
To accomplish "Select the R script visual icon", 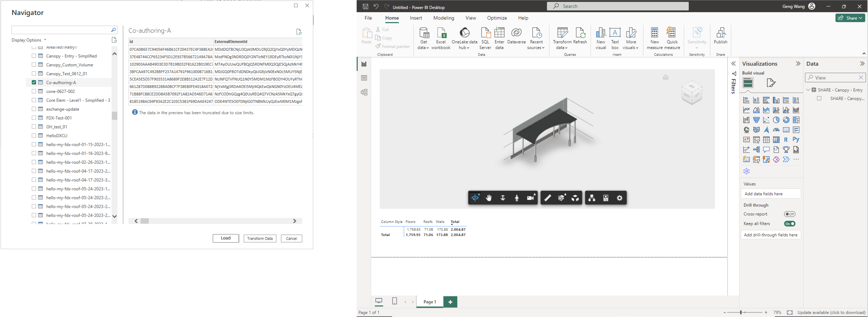I will tap(786, 140).
